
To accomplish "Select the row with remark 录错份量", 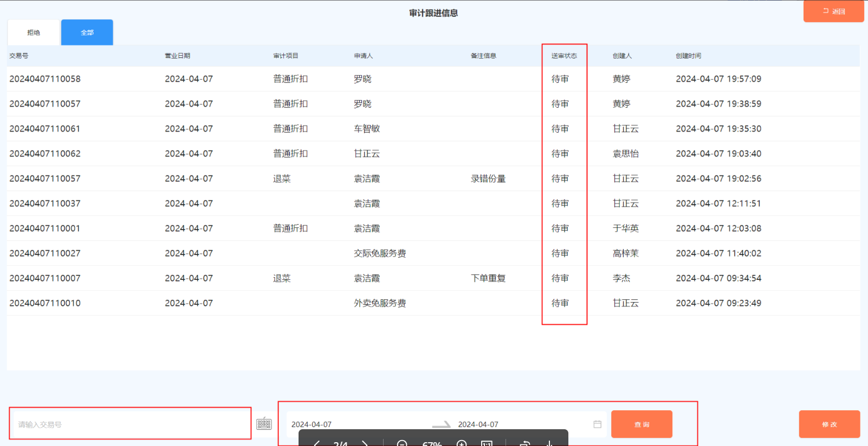I will [488, 179].
